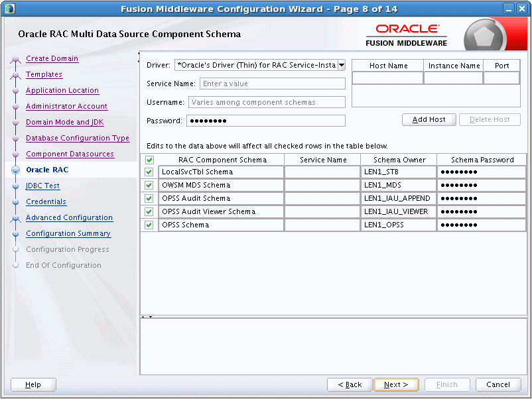Jump to Configuration Summary step
The height and width of the screenshot is (399, 532).
(x=68, y=233)
